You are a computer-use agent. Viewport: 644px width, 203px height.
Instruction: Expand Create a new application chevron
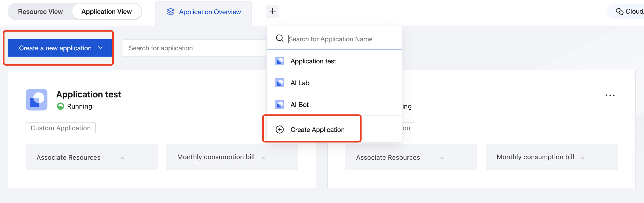coord(100,48)
